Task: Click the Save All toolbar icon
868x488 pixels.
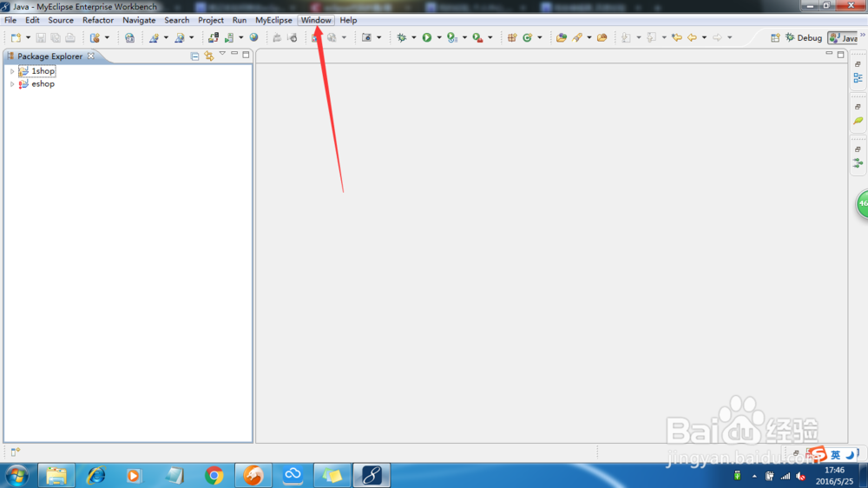Action: click(x=56, y=37)
